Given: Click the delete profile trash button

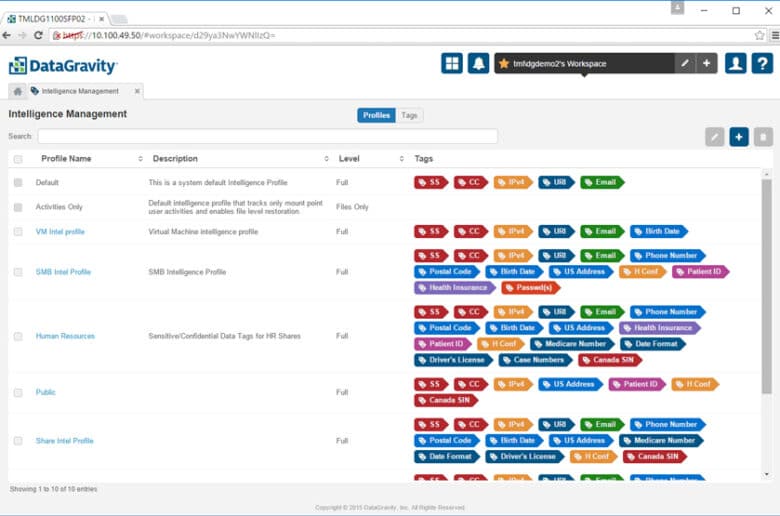Looking at the screenshot, I should (763, 137).
